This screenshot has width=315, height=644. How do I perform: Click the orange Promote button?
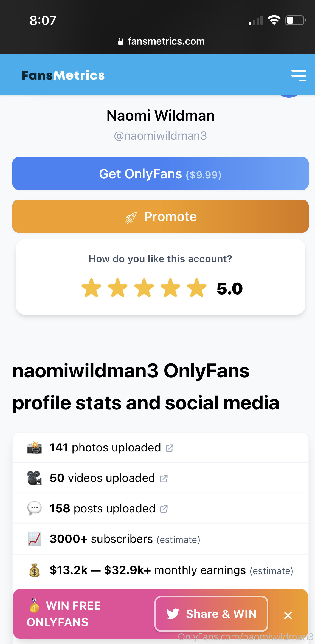pyautogui.click(x=160, y=216)
